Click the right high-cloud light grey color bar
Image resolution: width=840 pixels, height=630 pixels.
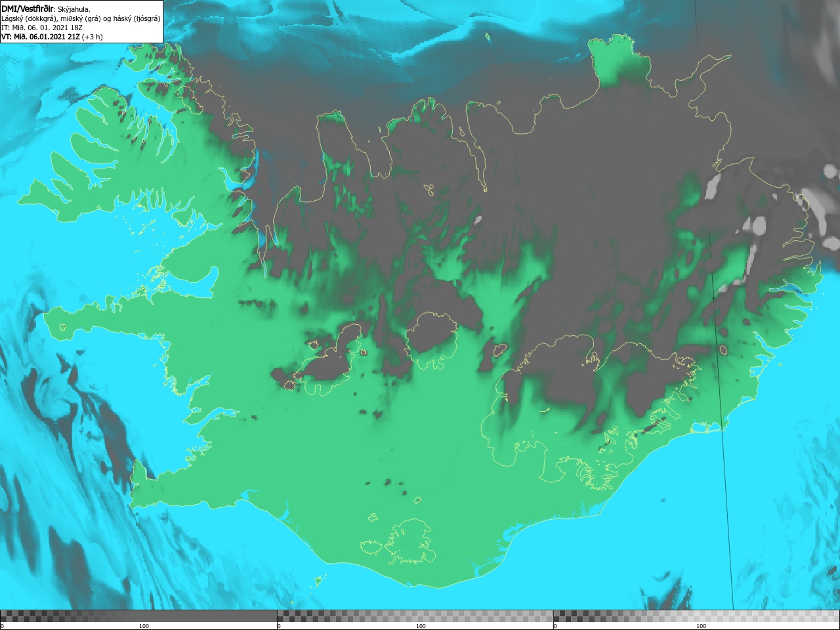(x=696, y=616)
